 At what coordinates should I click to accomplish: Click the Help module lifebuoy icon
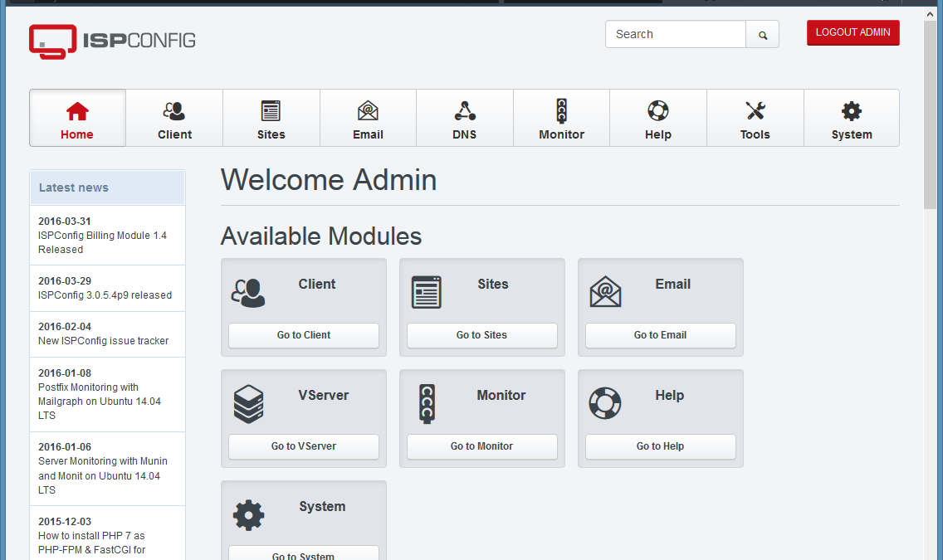tap(605, 403)
